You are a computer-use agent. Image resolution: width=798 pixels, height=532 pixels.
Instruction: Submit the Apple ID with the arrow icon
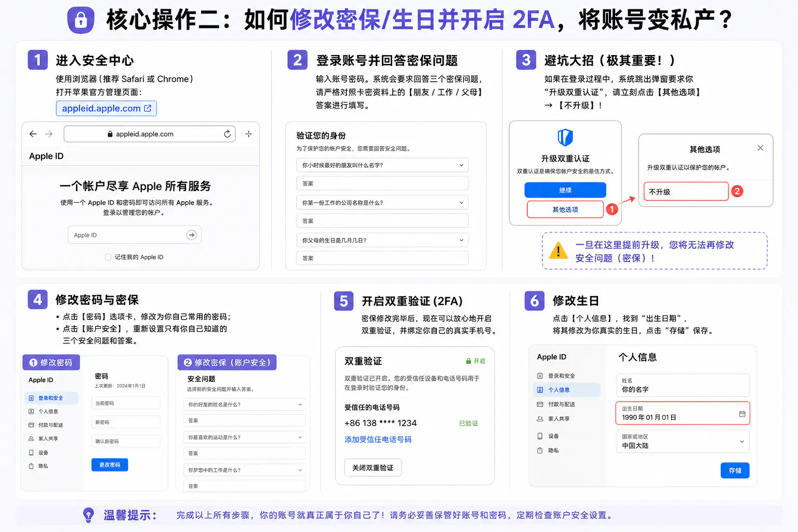192,235
